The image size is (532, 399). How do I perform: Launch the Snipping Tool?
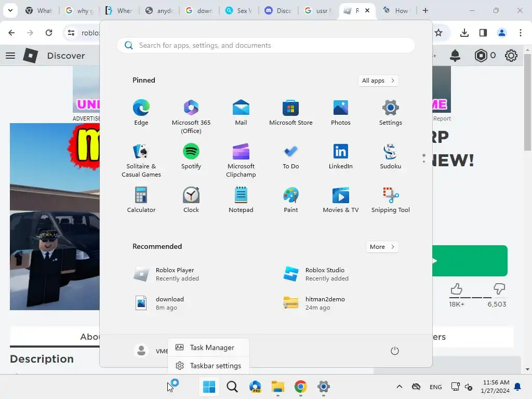tap(391, 200)
